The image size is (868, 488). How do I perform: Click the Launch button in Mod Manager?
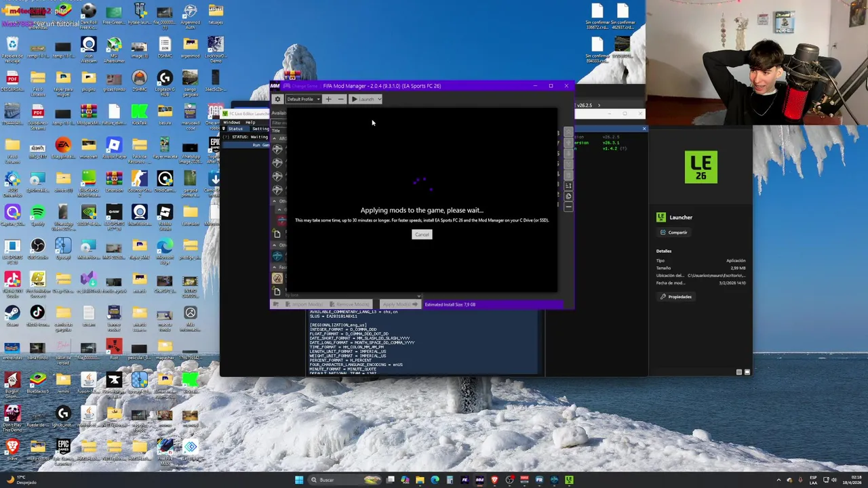pos(363,99)
